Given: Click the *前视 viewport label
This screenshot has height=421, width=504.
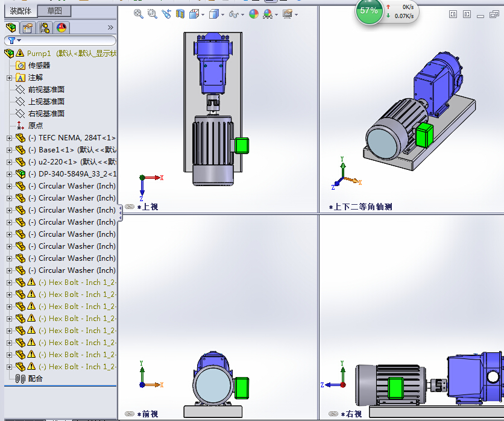Looking at the screenshot, I should [148, 414].
